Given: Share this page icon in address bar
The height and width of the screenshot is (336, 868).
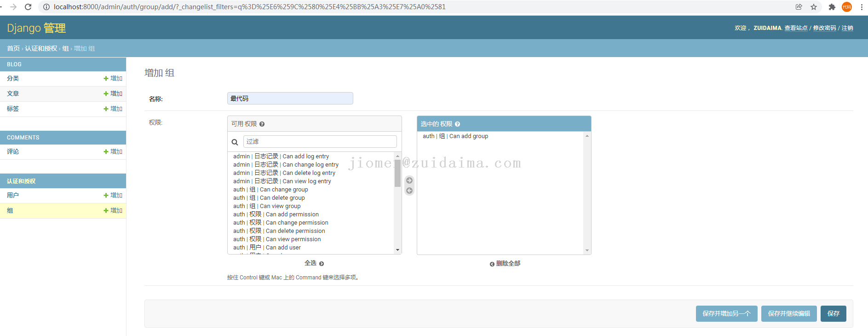Looking at the screenshot, I should 799,7.
